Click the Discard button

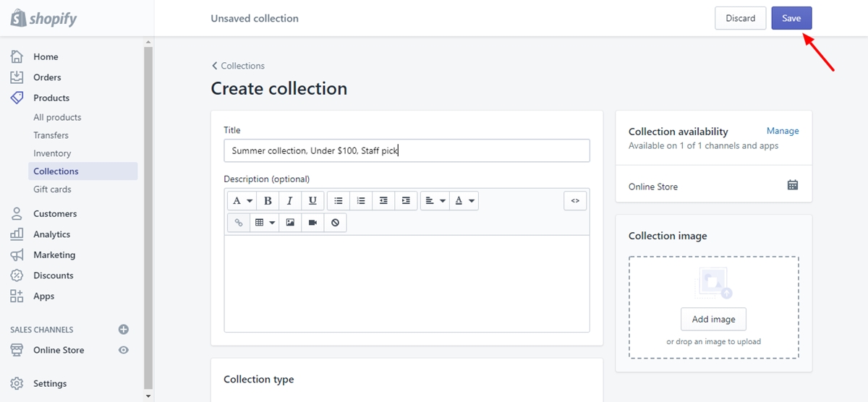pos(740,18)
